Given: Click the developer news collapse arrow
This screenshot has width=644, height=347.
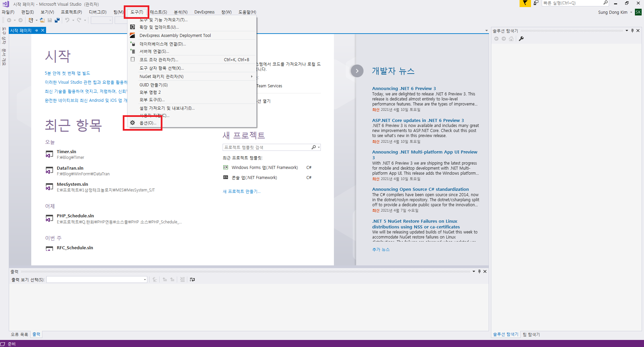Looking at the screenshot, I should coord(357,71).
